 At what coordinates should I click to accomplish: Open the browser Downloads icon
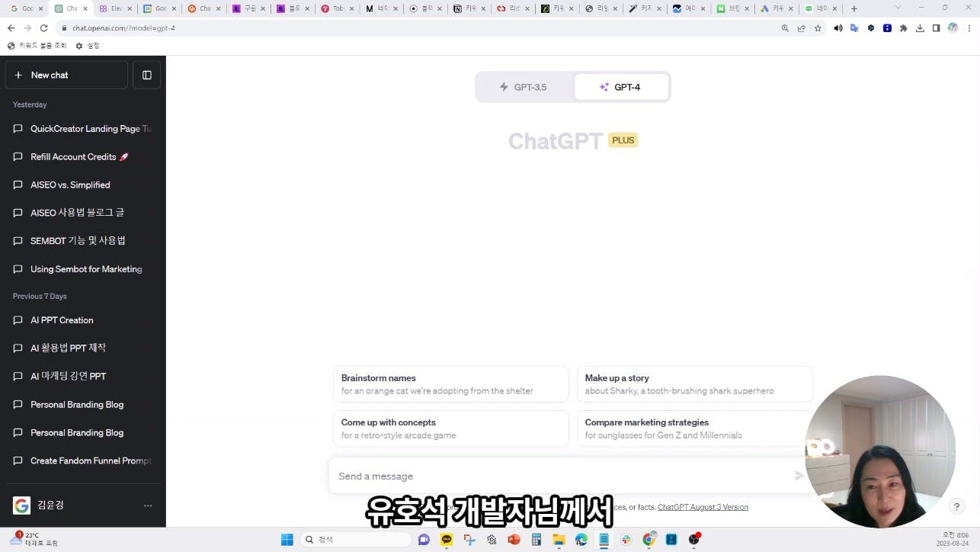pos(920,28)
